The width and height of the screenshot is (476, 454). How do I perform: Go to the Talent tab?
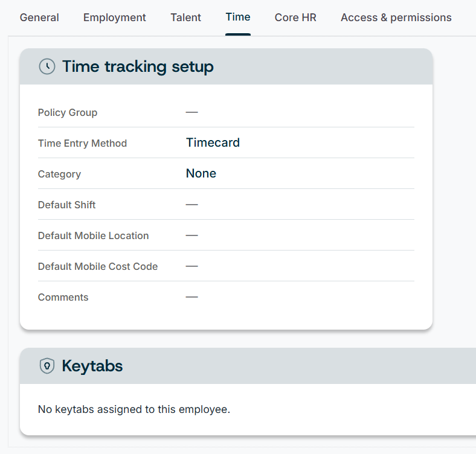[185, 18]
